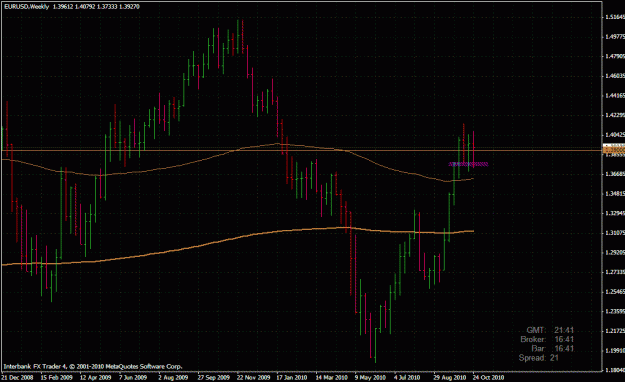Select the orange horizontal price line
This screenshot has height=382, width=625.
pos(301,150)
